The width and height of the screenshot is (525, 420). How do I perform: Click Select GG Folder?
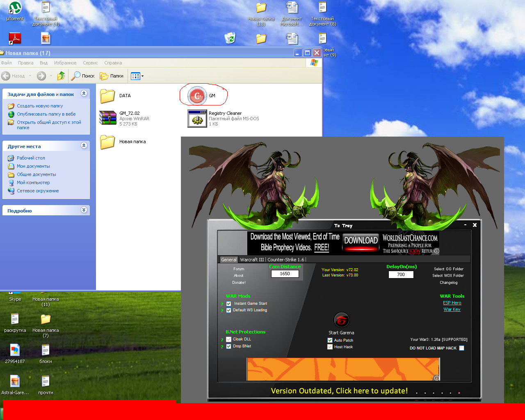pyautogui.click(x=449, y=269)
